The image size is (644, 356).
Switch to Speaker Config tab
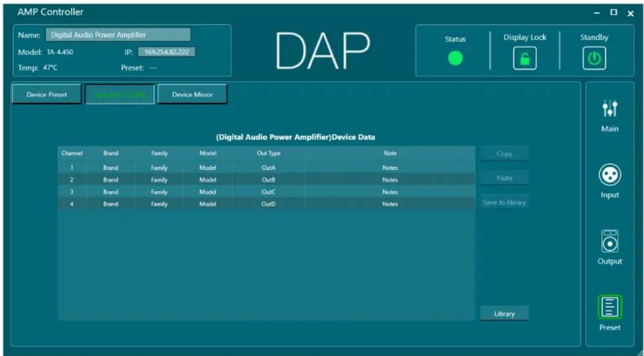[120, 94]
